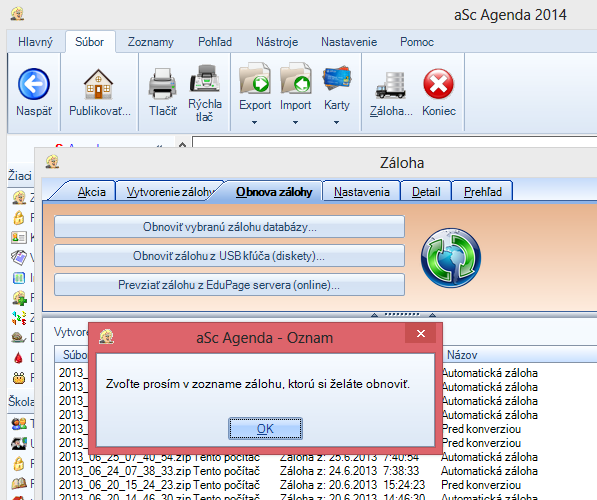
Task: Expand the Import dropdown arrow
Action: click(295, 123)
